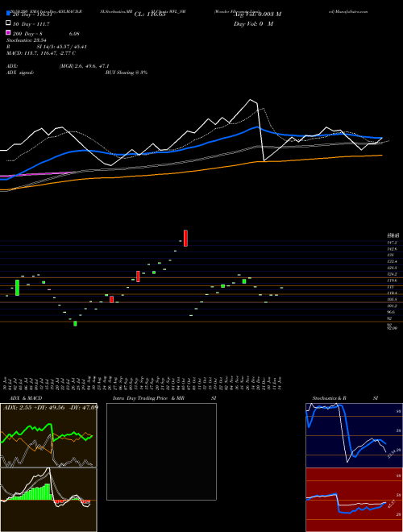Click the 'Intra Day Trading Price & MR' title
The image size is (403, 532).
pyautogui.click(x=148, y=398)
